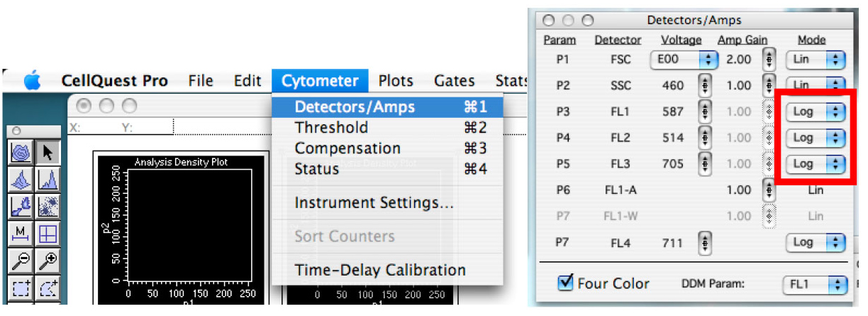
Task: Click the Apple menu logo
Action: click(x=33, y=81)
